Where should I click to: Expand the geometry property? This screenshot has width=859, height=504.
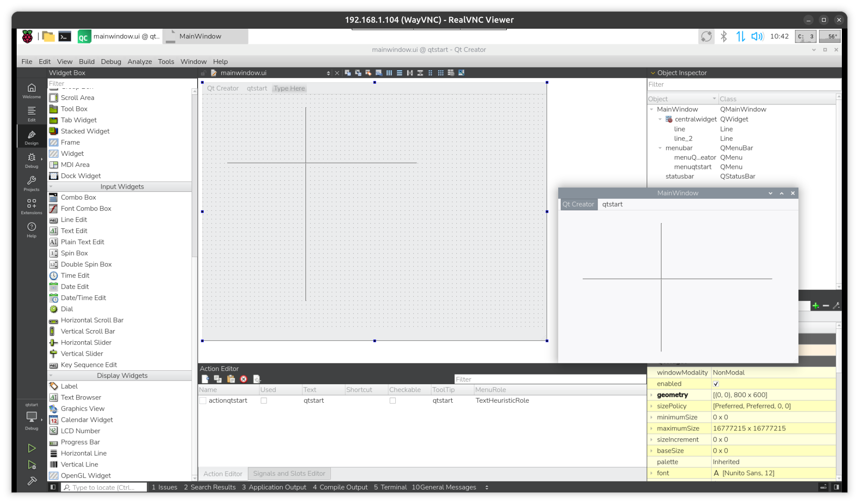[652, 395]
